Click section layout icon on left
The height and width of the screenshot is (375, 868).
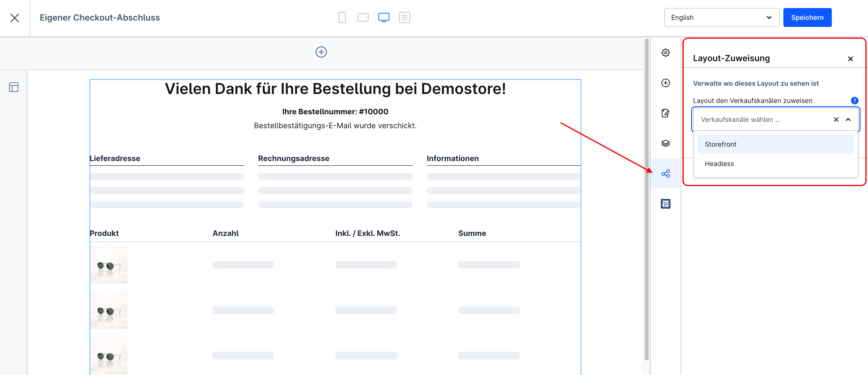pyautogui.click(x=14, y=87)
